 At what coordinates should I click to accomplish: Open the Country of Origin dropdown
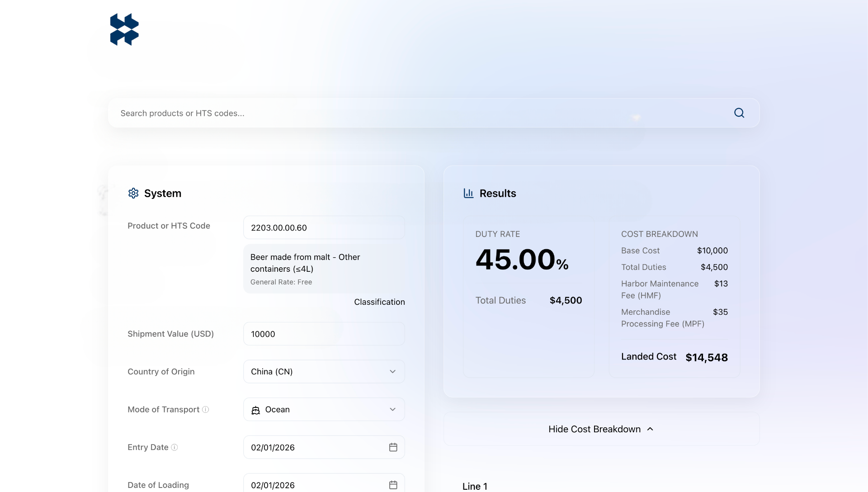[x=324, y=372]
